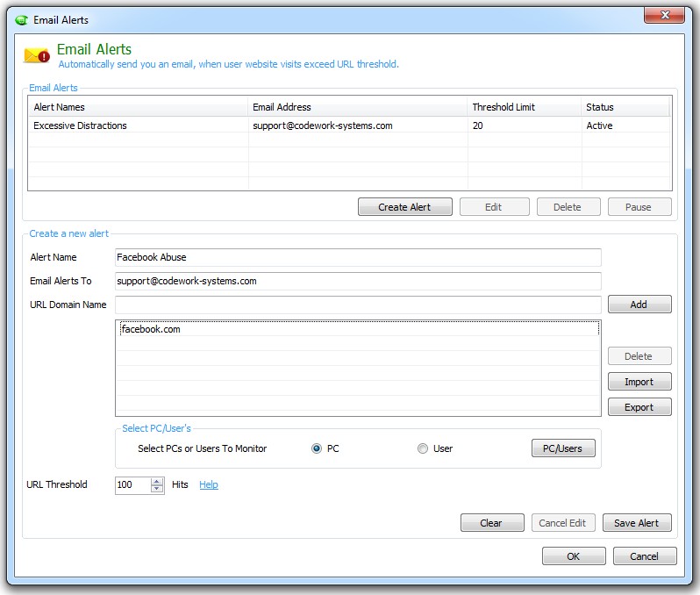Image resolution: width=700 pixels, height=595 pixels.
Task: Click the Email Alerts envelope icon
Action: pos(37,56)
